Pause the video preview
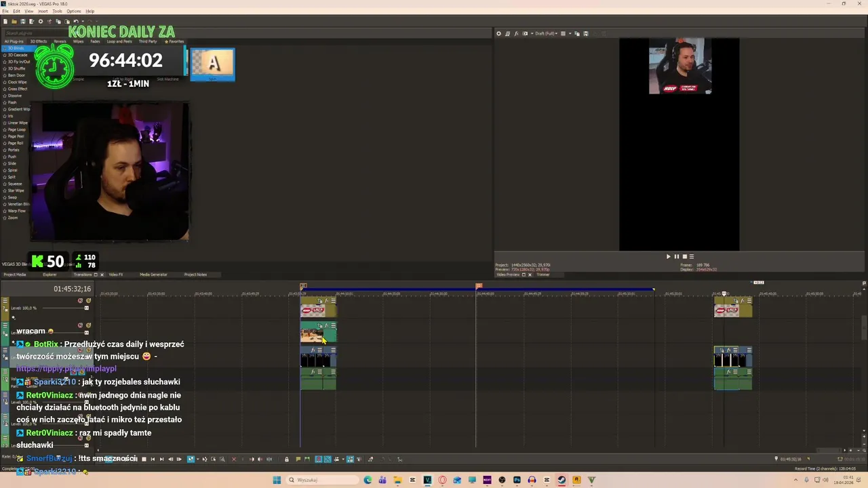868x488 pixels. (676, 257)
